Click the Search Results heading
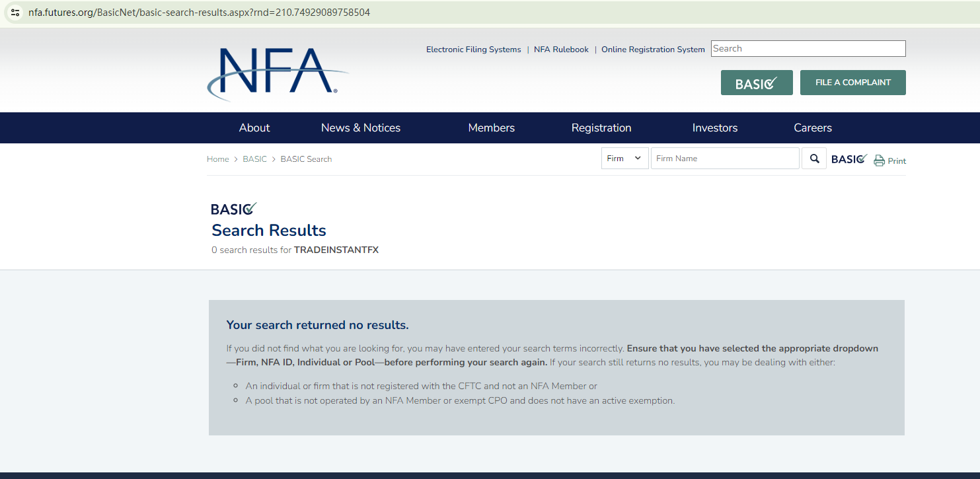Screen dimensions: 980x479 click(269, 231)
